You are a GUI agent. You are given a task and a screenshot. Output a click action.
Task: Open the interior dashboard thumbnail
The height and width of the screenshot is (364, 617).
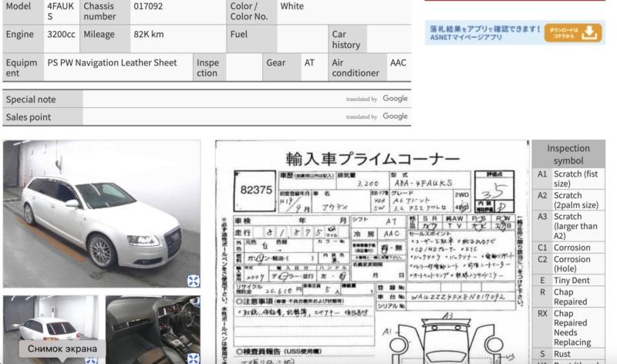coord(152,328)
